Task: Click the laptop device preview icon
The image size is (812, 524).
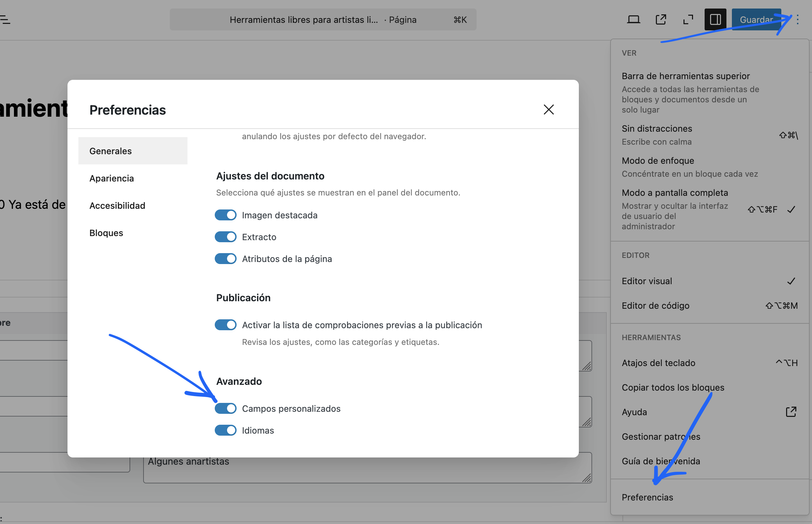Action: (x=633, y=19)
